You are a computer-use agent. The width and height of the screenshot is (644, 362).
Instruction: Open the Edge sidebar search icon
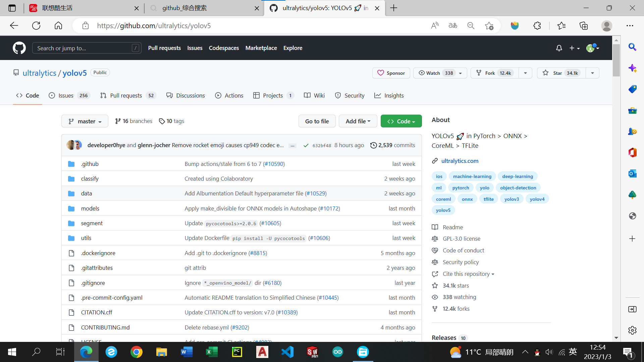[632, 47]
